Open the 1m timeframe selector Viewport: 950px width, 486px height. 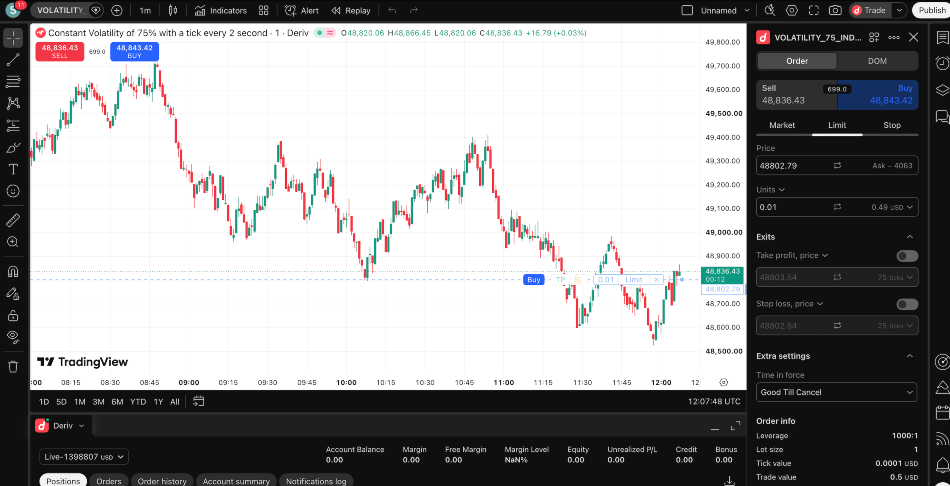145,10
